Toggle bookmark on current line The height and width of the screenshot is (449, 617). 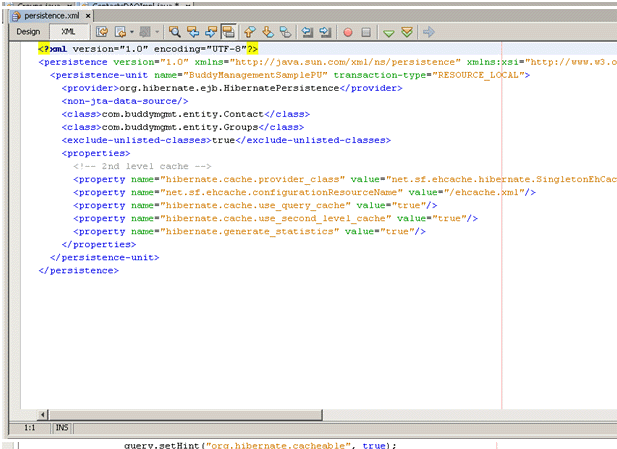pyautogui.click(x=285, y=32)
